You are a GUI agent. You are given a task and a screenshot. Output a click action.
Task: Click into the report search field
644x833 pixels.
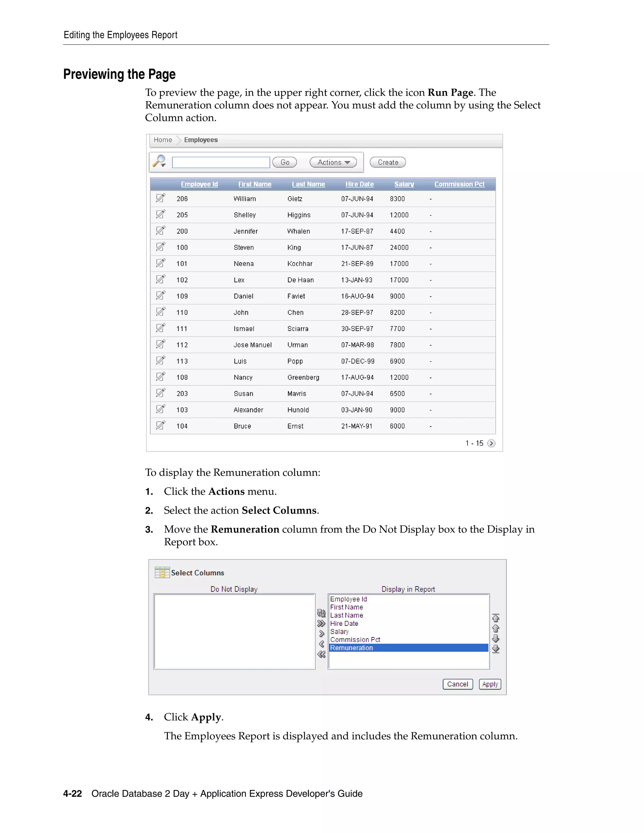[x=221, y=162]
